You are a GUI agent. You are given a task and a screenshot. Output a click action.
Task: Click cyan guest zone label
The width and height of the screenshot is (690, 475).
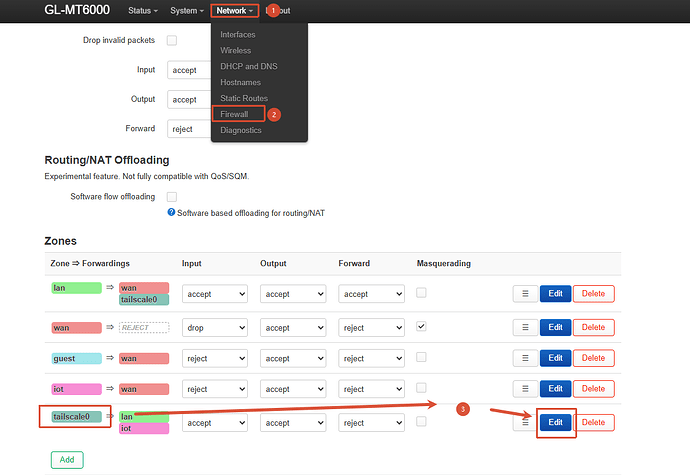[77, 359]
